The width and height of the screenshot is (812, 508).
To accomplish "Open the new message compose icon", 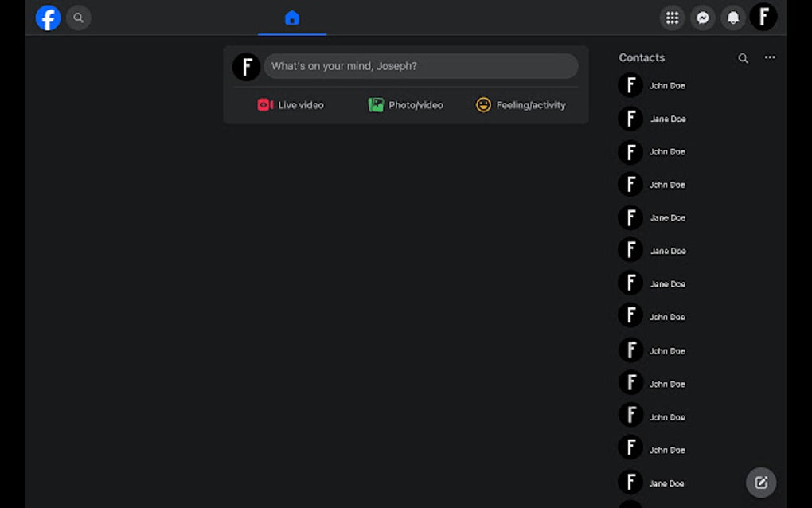I will click(760, 483).
